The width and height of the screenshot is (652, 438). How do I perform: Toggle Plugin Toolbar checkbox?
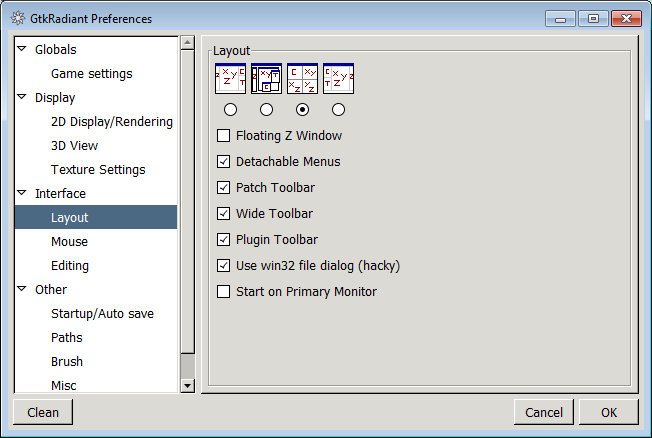(x=223, y=240)
